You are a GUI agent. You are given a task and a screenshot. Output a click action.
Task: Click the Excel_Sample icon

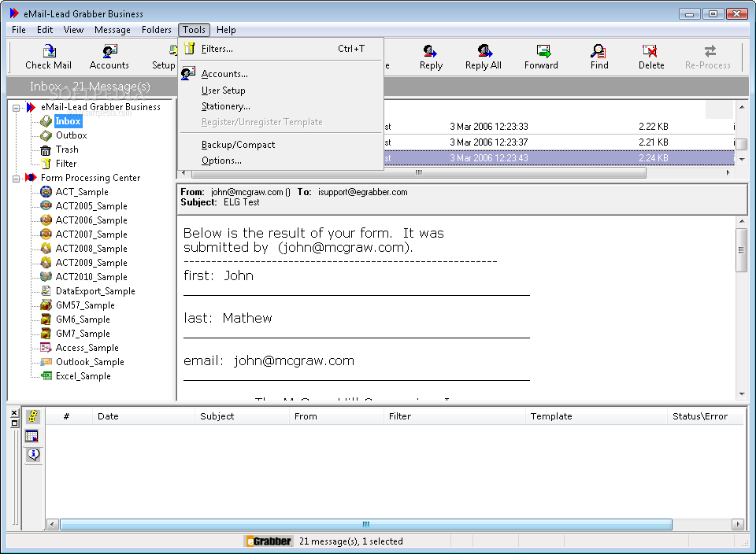click(46, 375)
